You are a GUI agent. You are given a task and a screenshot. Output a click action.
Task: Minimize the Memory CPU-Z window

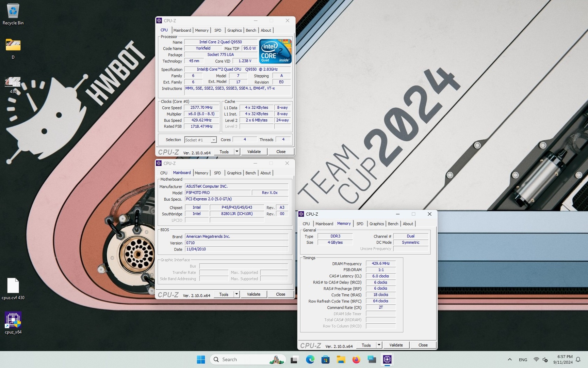click(x=398, y=214)
